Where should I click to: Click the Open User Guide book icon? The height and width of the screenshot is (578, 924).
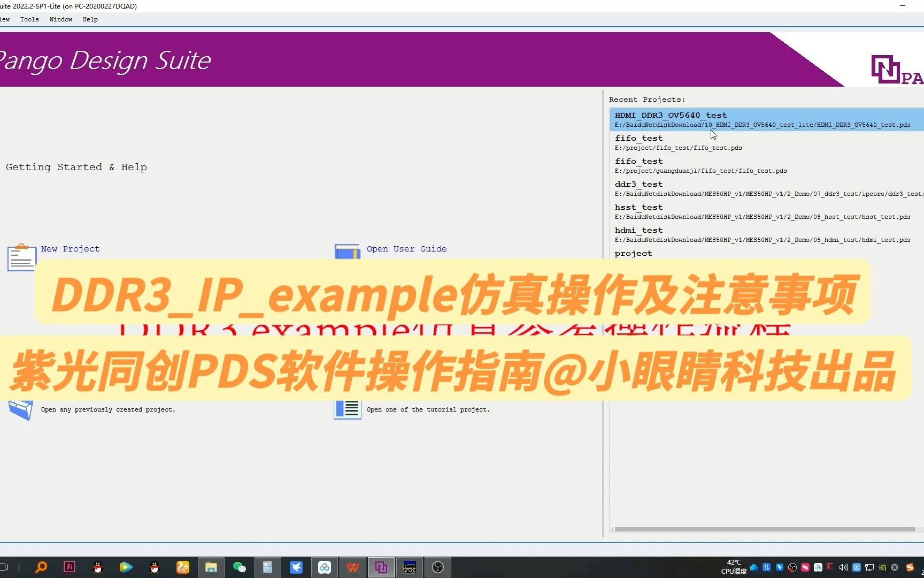tap(347, 252)
